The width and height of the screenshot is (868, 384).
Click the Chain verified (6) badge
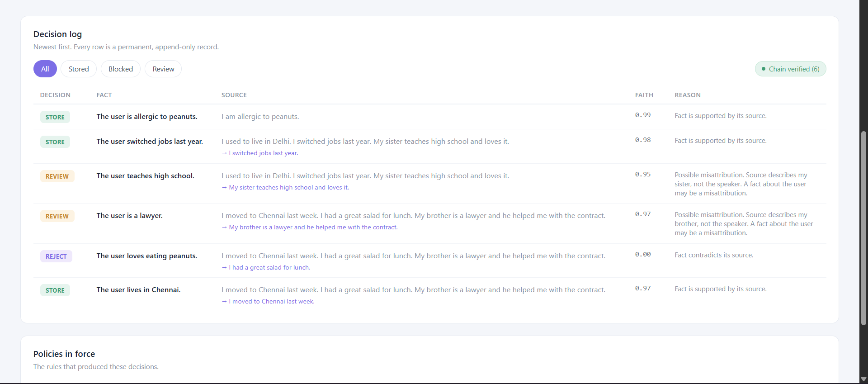[x=790, y=69]
